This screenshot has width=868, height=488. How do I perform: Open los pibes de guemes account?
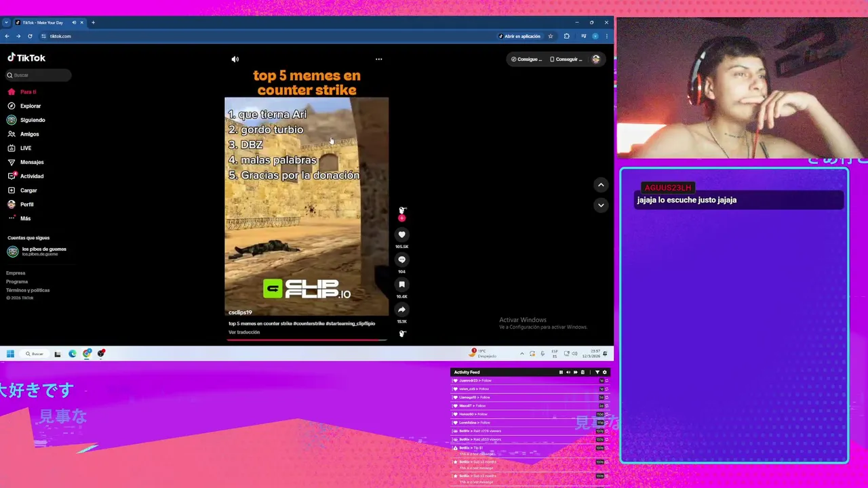pos(37,251)
